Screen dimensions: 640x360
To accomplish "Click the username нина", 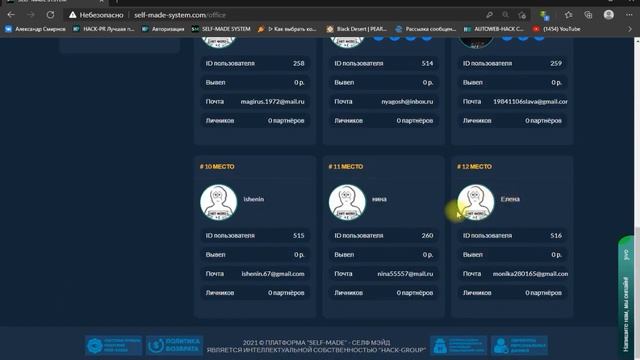I will [379, 199].
